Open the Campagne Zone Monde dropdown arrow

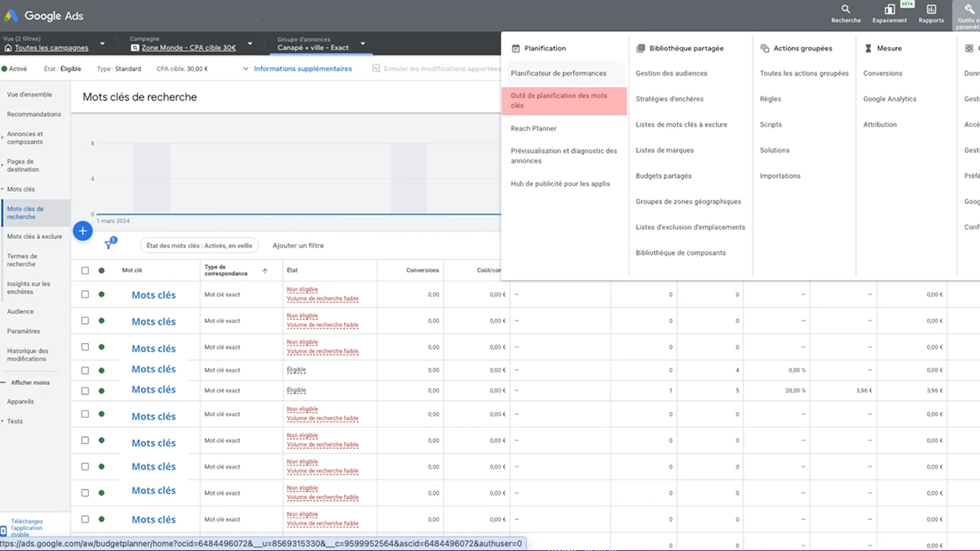pos(250,44)
